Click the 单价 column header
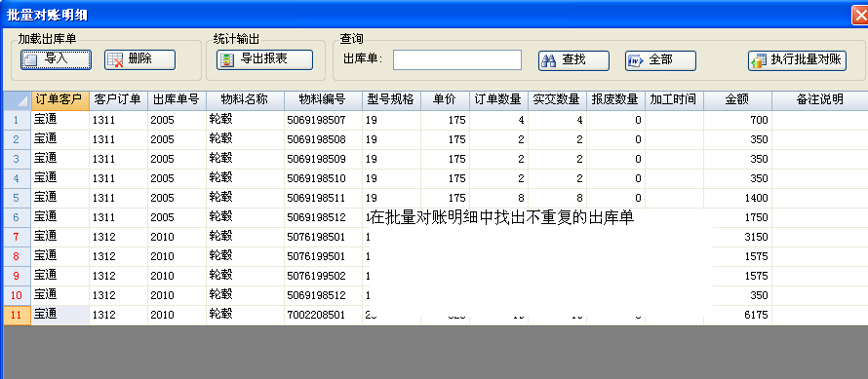This screenshot has height=379, width=868. 445,100
